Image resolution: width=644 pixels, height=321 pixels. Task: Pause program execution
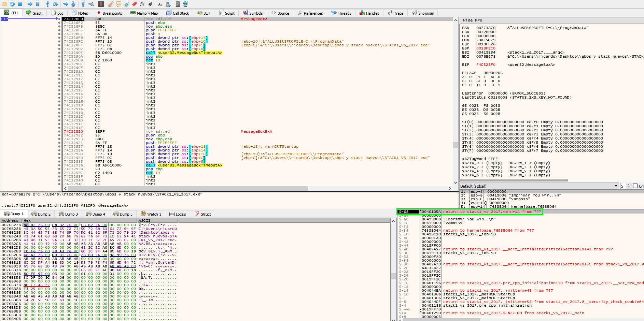click(x=38, y=4)
